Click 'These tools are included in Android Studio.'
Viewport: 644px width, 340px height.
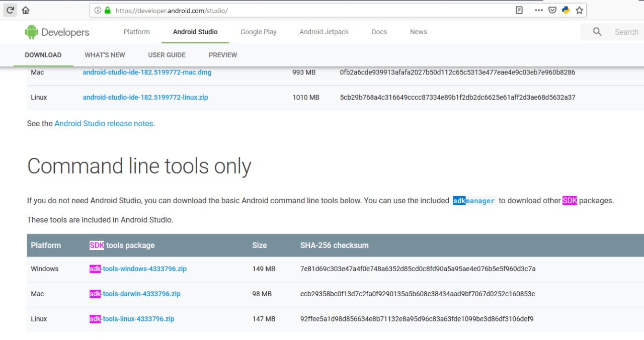(100, 220)
